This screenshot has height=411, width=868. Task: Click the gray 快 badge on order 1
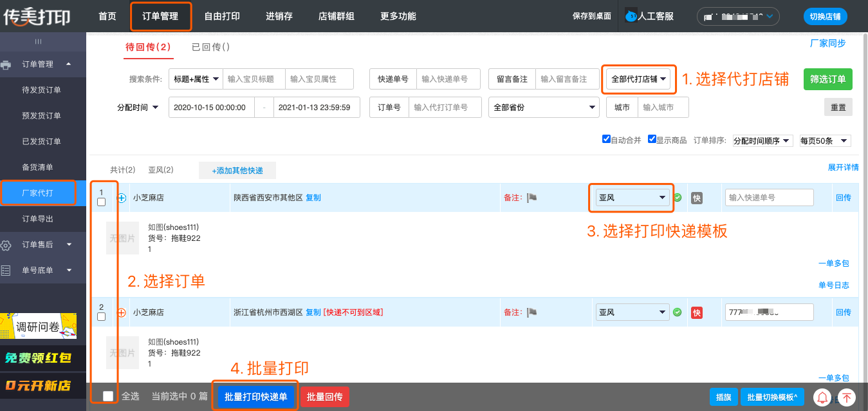point(696,198)
